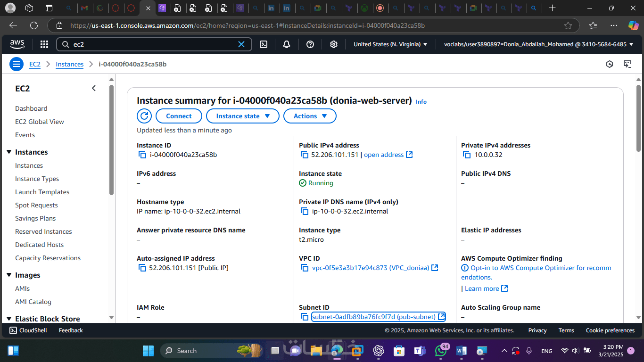Copy the auto-assigned IP address
This screenshot has width=644, height=362.
click(142, 268)
